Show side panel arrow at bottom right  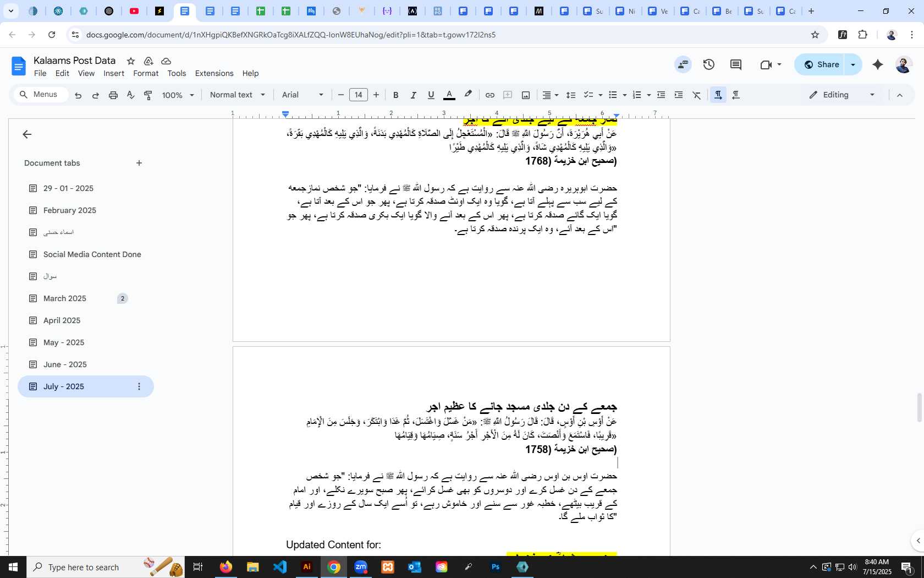(x=917, y=540)
